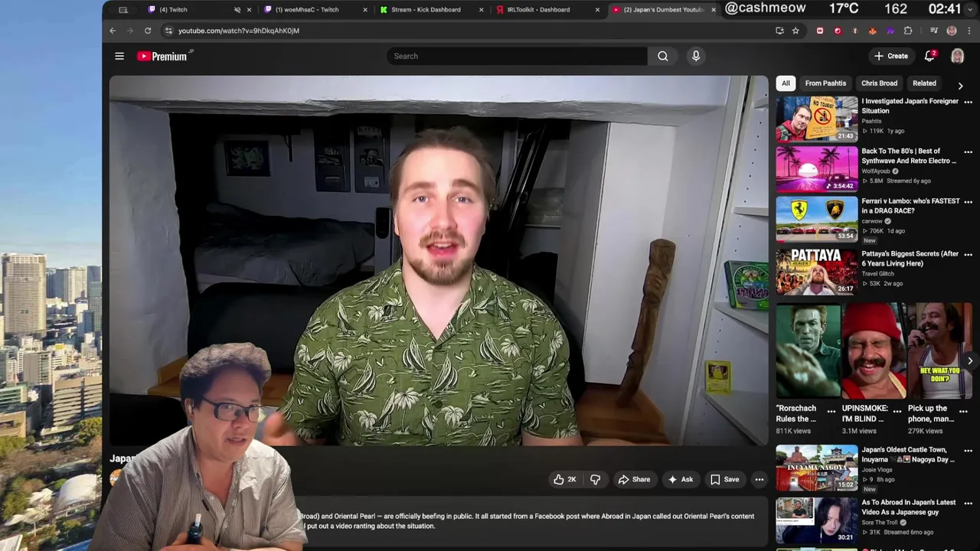Click the install/cast icon in address bar

(x=779, y=31)
